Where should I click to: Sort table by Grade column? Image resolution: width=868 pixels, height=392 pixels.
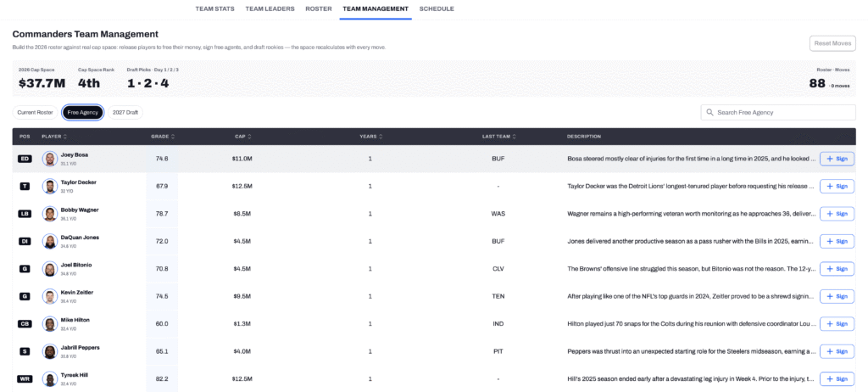click(162, 137)
